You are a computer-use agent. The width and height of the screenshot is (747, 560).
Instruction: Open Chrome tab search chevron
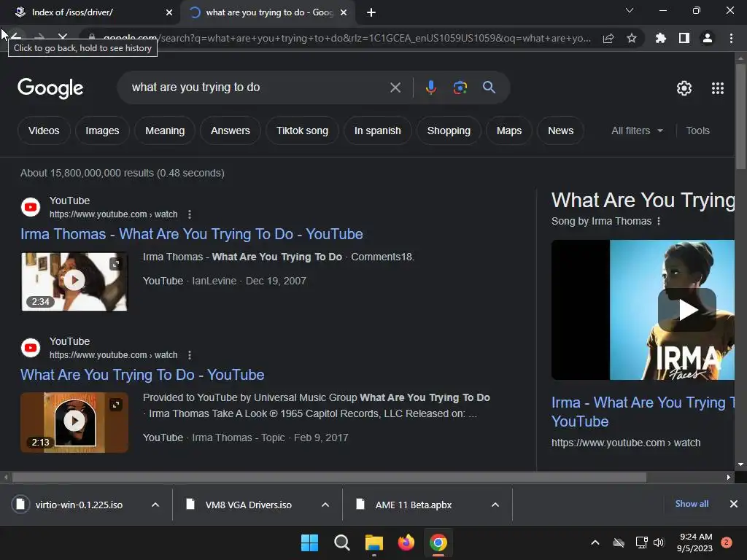[x=630, y=10]
